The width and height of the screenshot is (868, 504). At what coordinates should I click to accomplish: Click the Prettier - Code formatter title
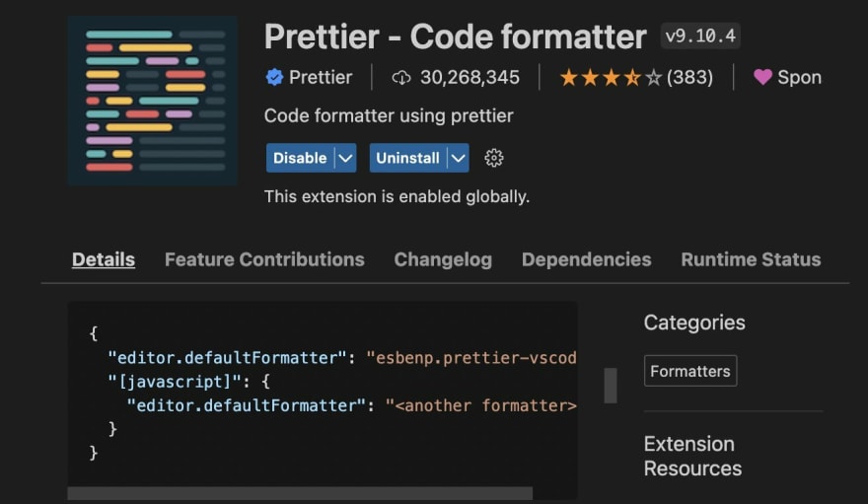point(455,37)
